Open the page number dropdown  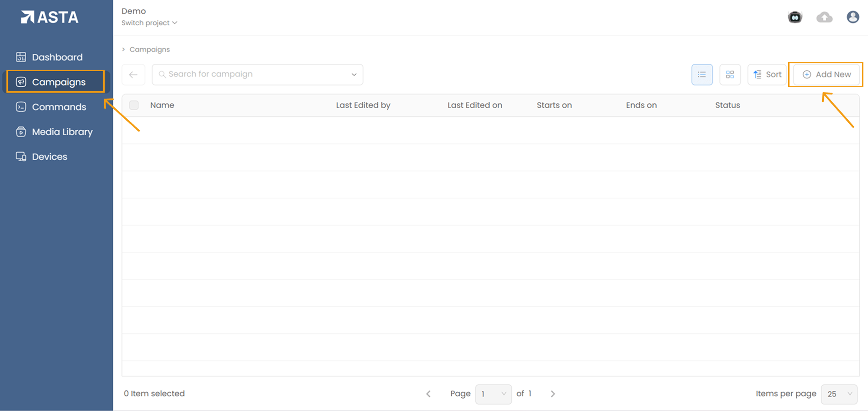493,394
